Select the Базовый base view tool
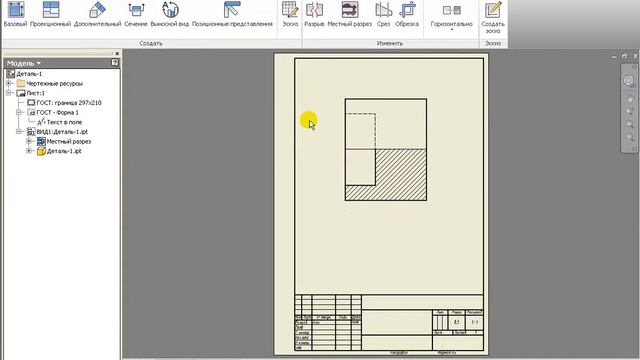The image size is (640, 360). 15,14
